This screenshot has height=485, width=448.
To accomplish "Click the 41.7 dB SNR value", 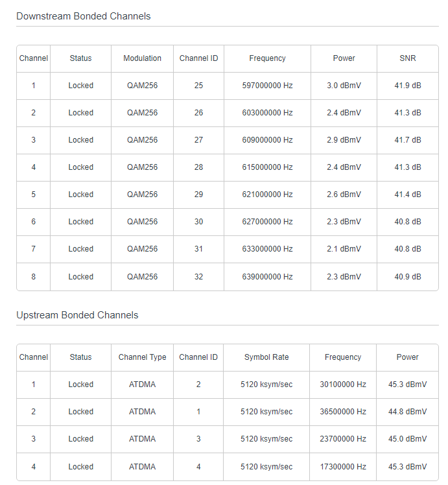I will coord(407,140).
